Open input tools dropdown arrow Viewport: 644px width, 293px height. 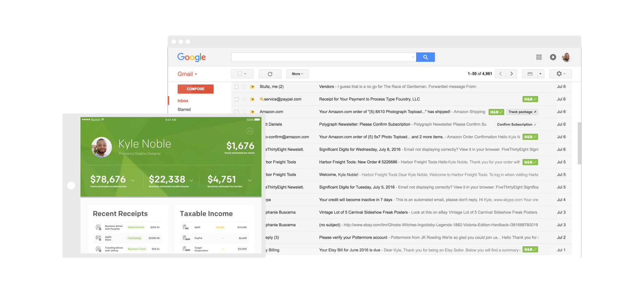pos(540,74)
